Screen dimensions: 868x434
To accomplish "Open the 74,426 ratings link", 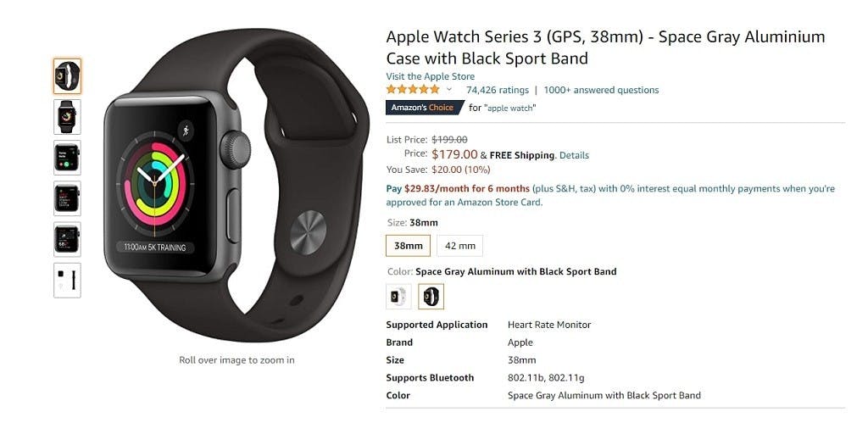I will click(497, 90).
